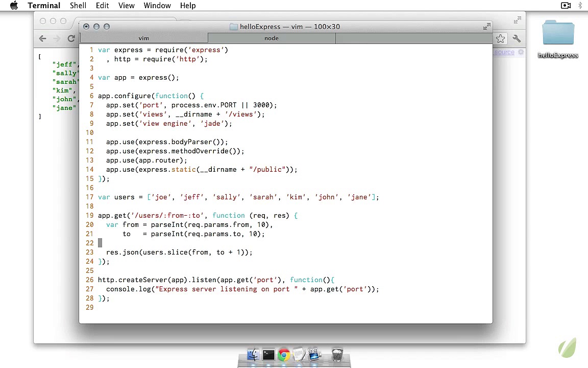Image resolution: width=588 pixels, height=368 pixels.
Task: Click "jeff" in Chrome JSON output
Action: (64, 64)
